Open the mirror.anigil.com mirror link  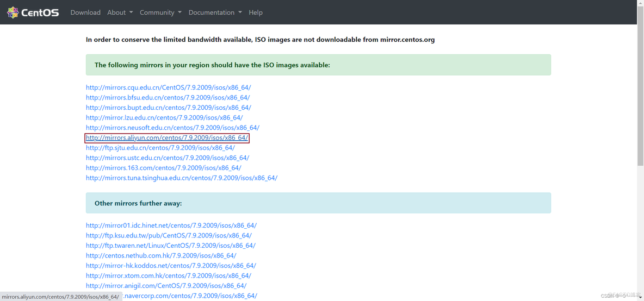[166, 286]
